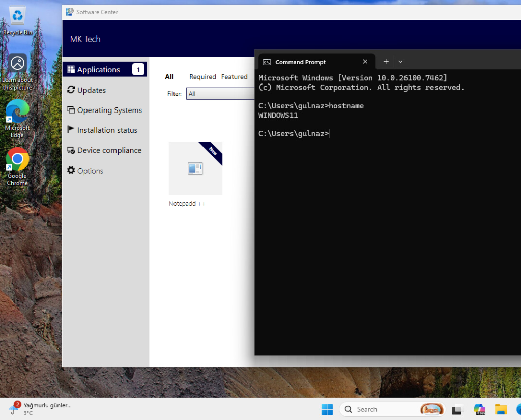Expand the Filter combo box

point(220,94)
